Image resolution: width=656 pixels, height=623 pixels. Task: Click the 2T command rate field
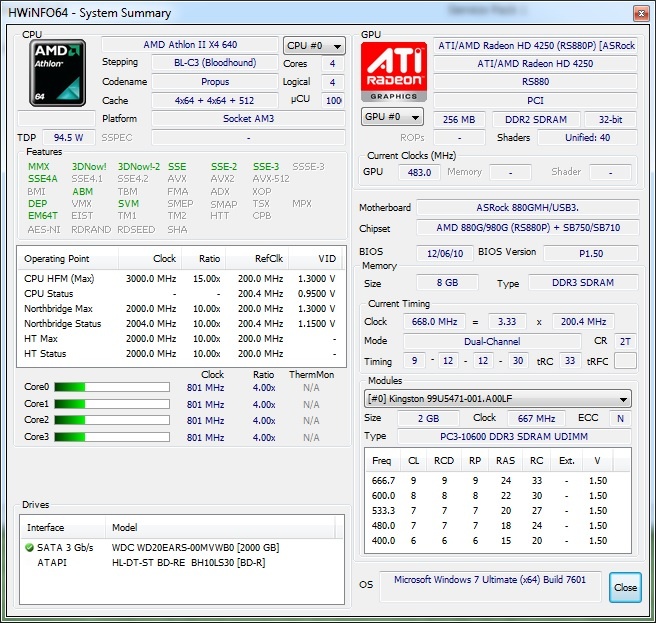click(625, 341)
